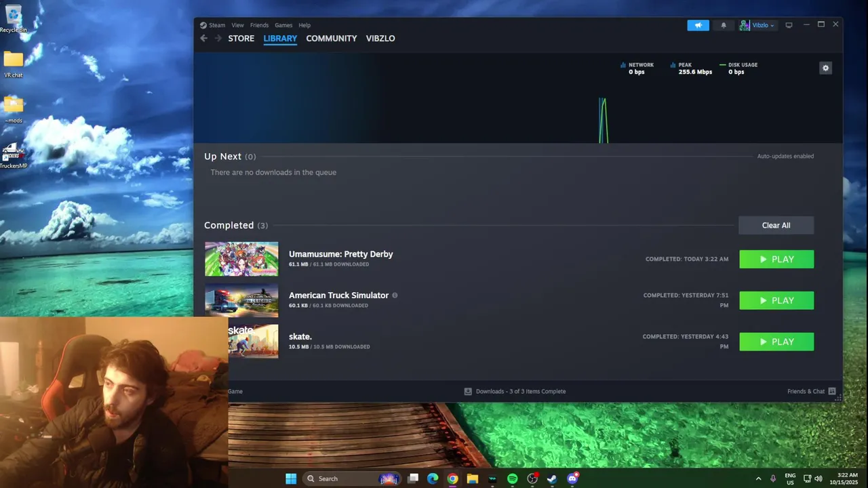
Task: Switch to Big Picture mode icon
Action: click(789, 25)
